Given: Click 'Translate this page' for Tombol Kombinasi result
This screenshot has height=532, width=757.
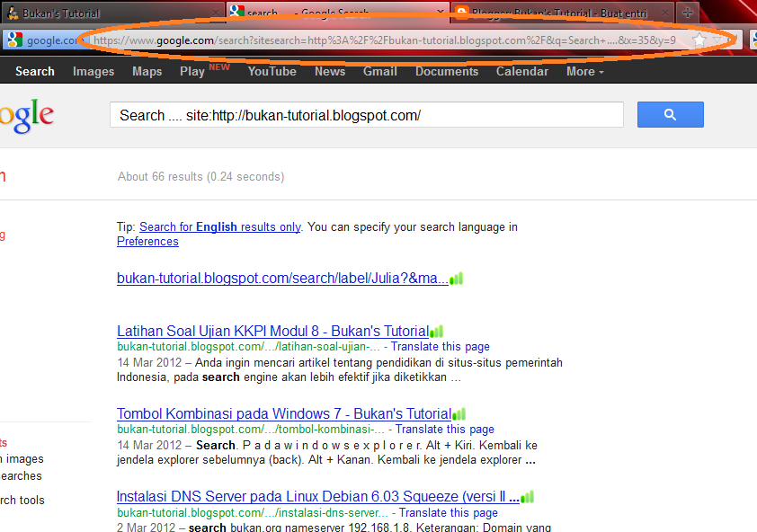Looking at the screenshot, I should point(445,430).
